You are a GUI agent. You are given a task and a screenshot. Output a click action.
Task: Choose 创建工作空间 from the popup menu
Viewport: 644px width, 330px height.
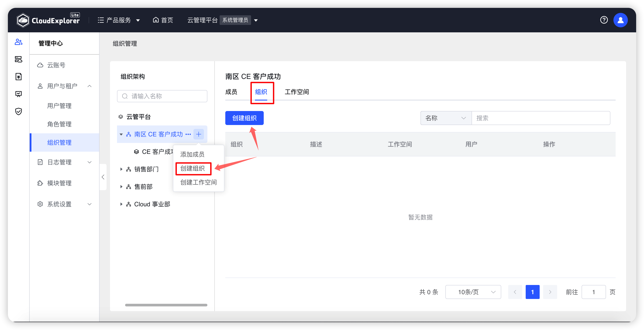(x=198, y=182)
